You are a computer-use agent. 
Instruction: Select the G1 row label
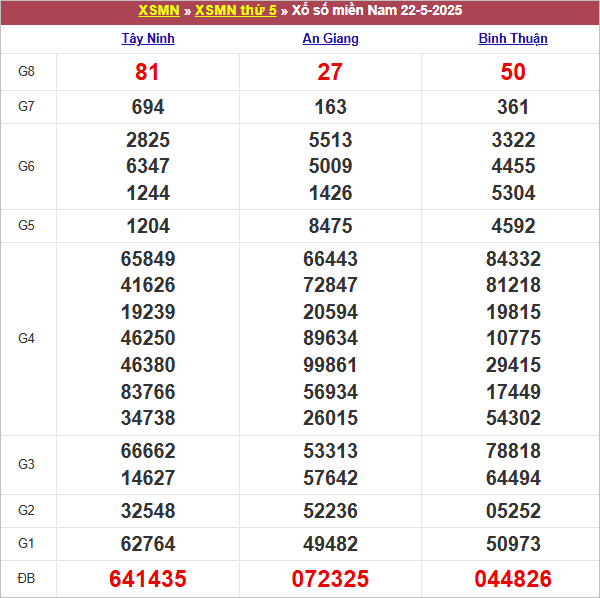pyautogui.click(x=26, y=543)
